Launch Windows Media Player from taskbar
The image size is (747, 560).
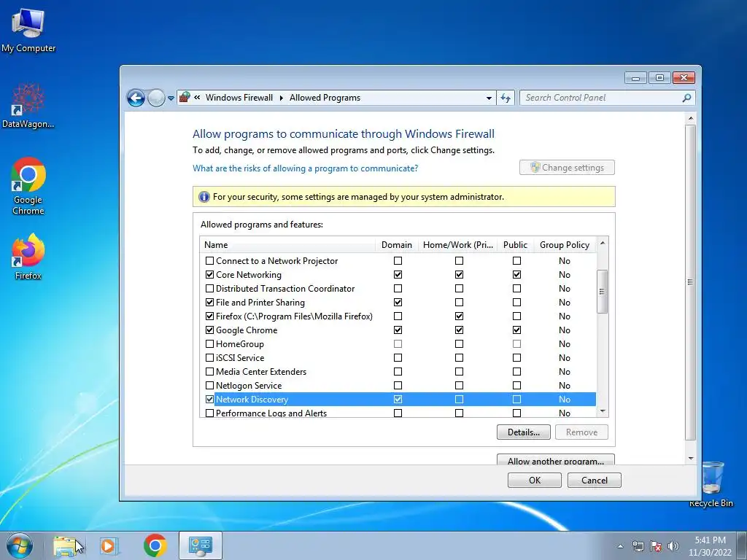coord(109,545)
